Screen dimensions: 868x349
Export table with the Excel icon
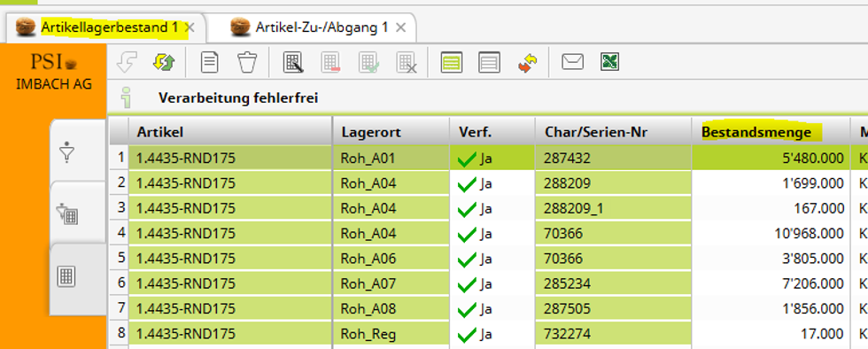(x=609, y=61)
